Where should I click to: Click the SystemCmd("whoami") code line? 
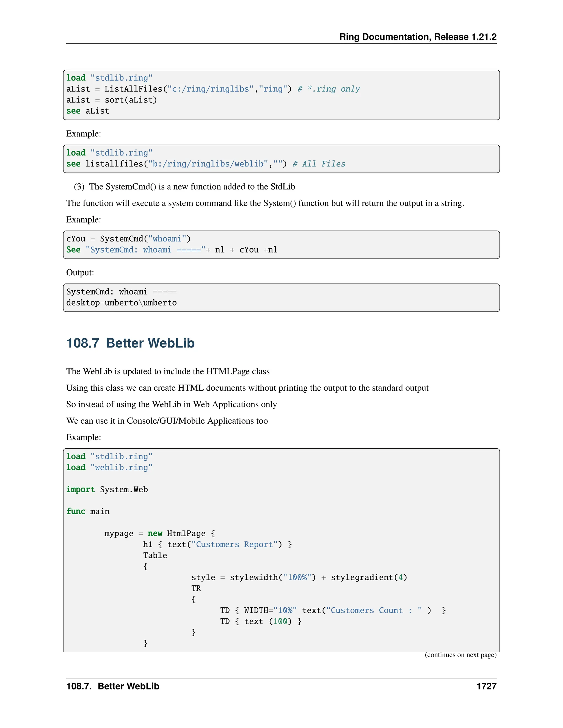[128, 239]
